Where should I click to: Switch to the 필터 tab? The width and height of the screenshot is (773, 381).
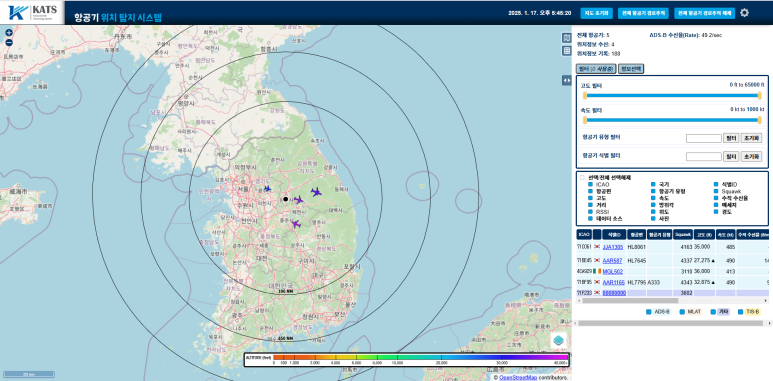click(x=596, y=69)
